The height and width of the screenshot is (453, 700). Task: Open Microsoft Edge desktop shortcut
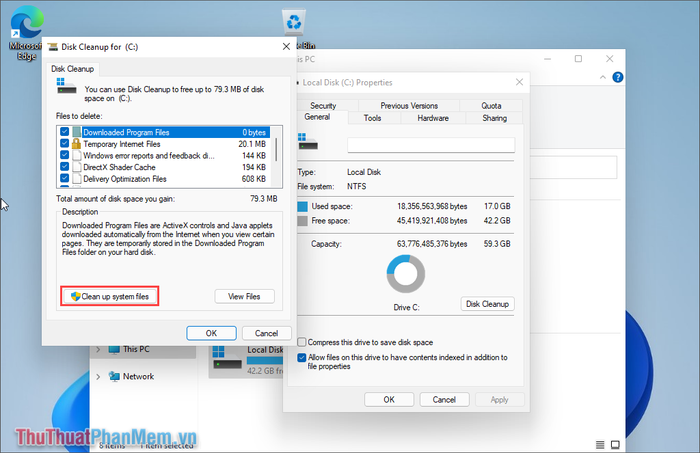click(26, 32)
